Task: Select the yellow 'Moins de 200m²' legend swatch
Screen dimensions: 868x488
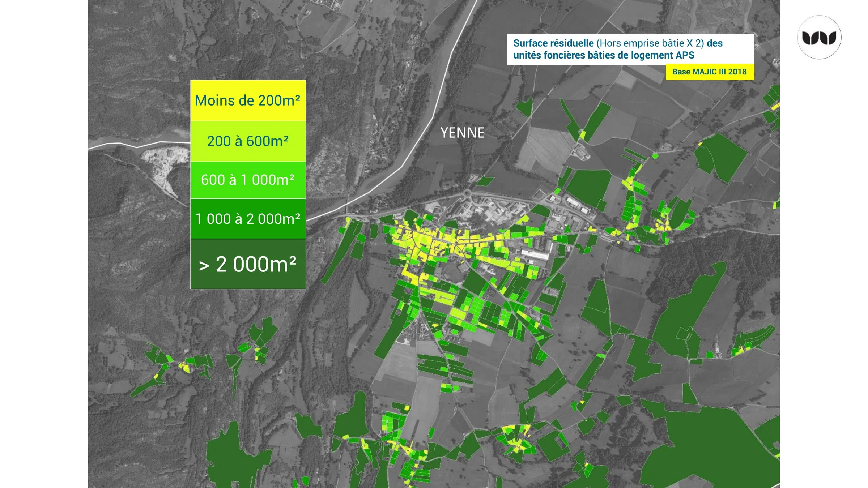Action: [x=248, y=100]
